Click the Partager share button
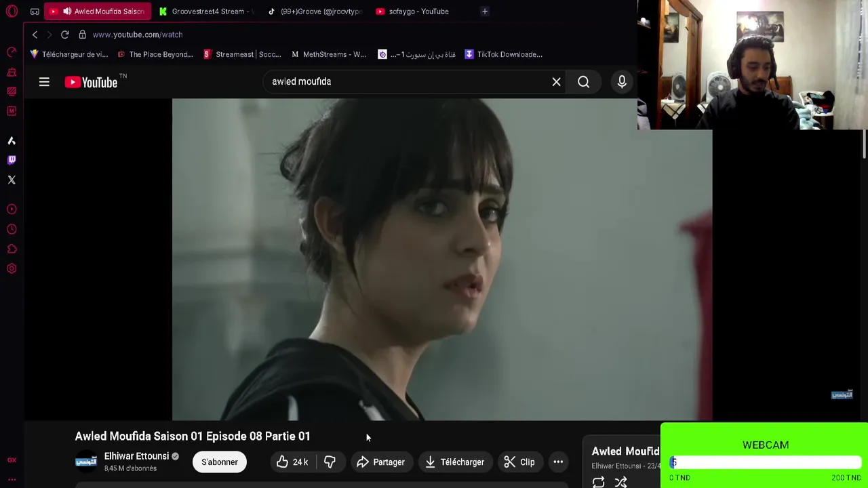Image resolution: width=868 pixels, height=488 pixels. click(380, 462)
